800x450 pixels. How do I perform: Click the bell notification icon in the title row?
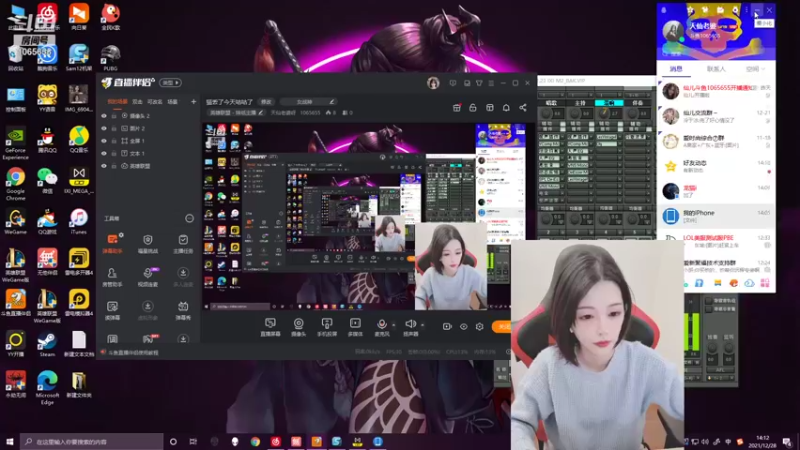tap(506, 108)
